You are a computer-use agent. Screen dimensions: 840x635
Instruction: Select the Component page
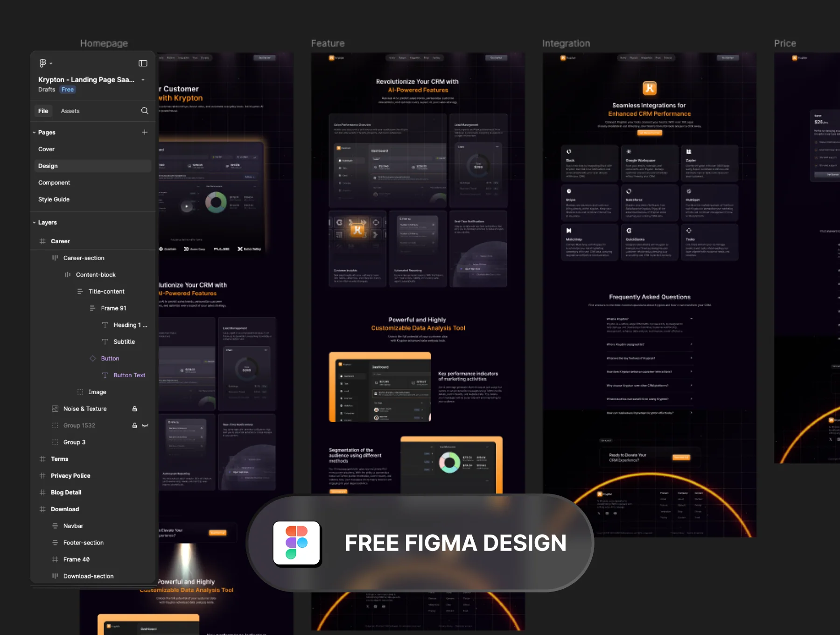coord(93,183)
